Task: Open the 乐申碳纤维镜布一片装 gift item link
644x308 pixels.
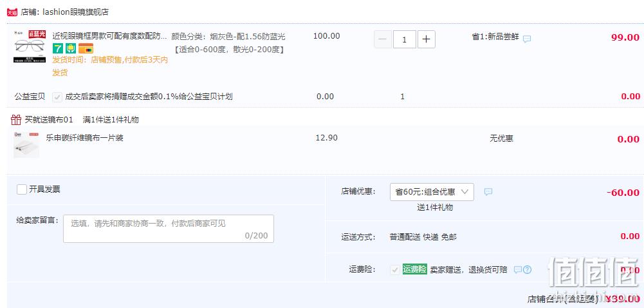Action: (85, 138)
